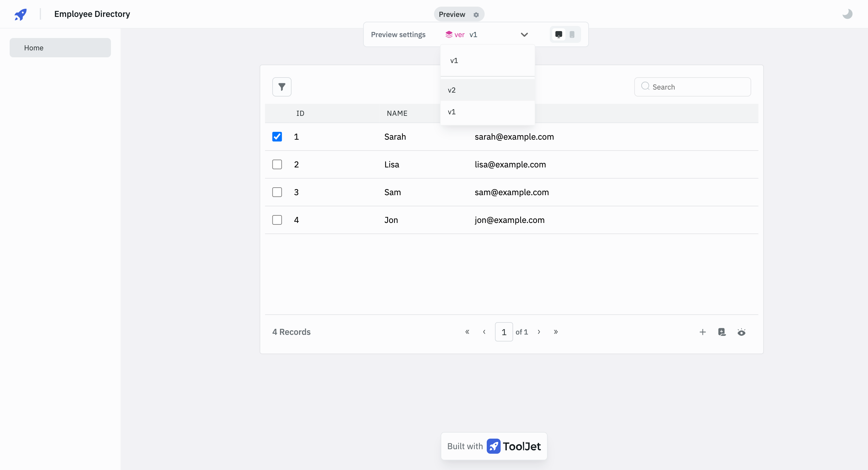The width and height of the screenshot is (868, 470).
Task: Select the checkbox for Jon's row
Action: click(277, 220)
